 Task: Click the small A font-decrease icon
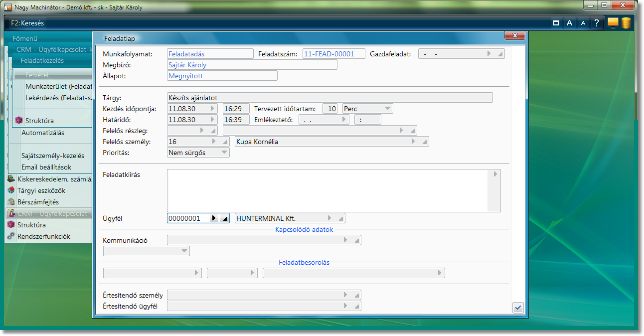[x=583, y=23]
